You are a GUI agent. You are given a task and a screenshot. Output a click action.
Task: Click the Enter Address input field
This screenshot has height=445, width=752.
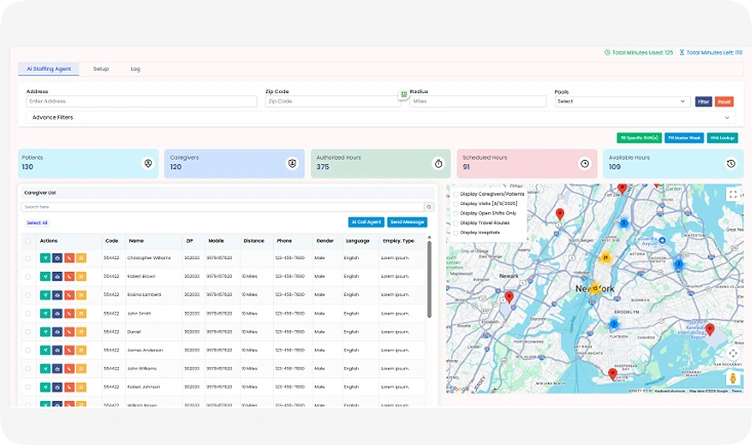[141, 101]
